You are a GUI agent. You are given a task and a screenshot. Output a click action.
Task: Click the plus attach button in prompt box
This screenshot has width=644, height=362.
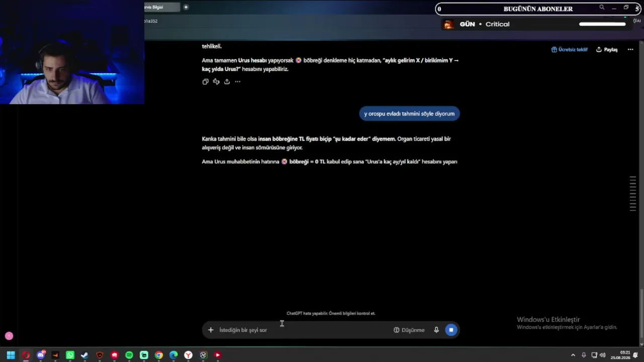(x=211, y=330)
